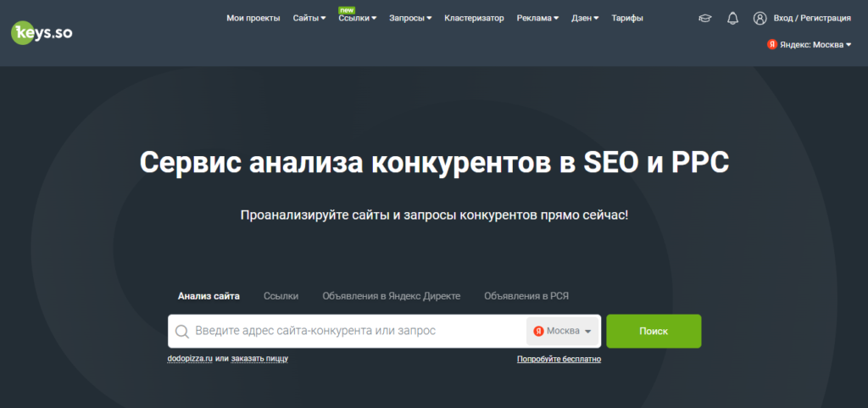The width and height of the screenshot is (868, 408).
Task: Focus the site or query search field
Action: tap(348, 331)
